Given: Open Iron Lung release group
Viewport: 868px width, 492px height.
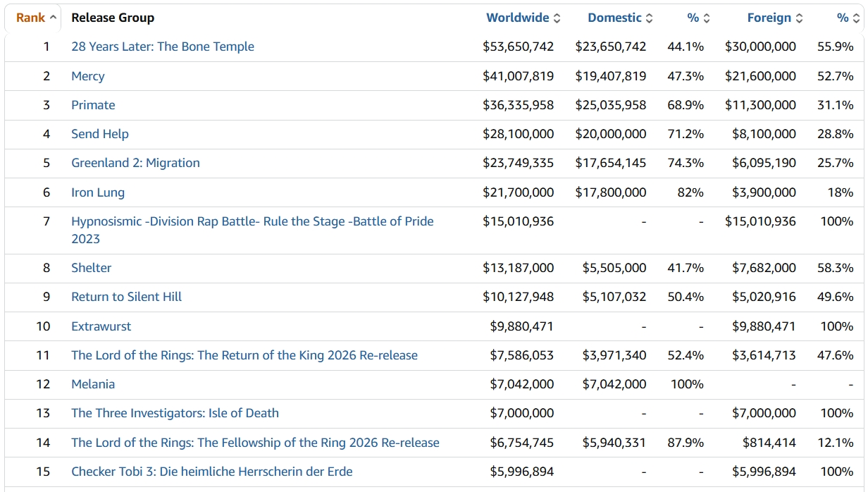Looking at the screenshot, I should click(98, 192).
